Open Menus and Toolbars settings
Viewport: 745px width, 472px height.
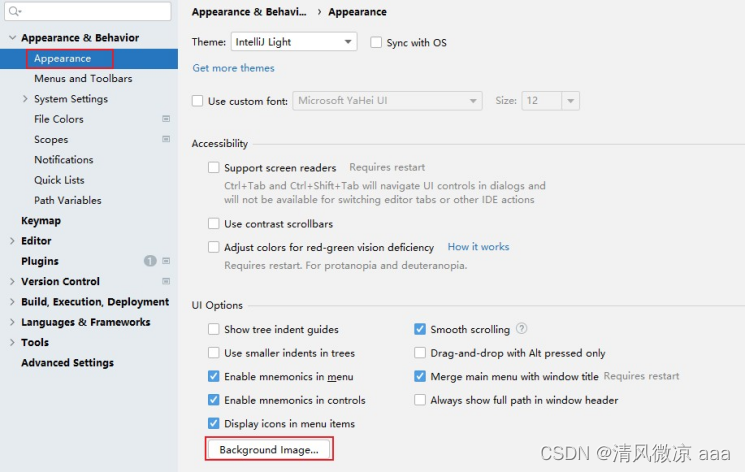pyautogui.click(x=83, y=78)
